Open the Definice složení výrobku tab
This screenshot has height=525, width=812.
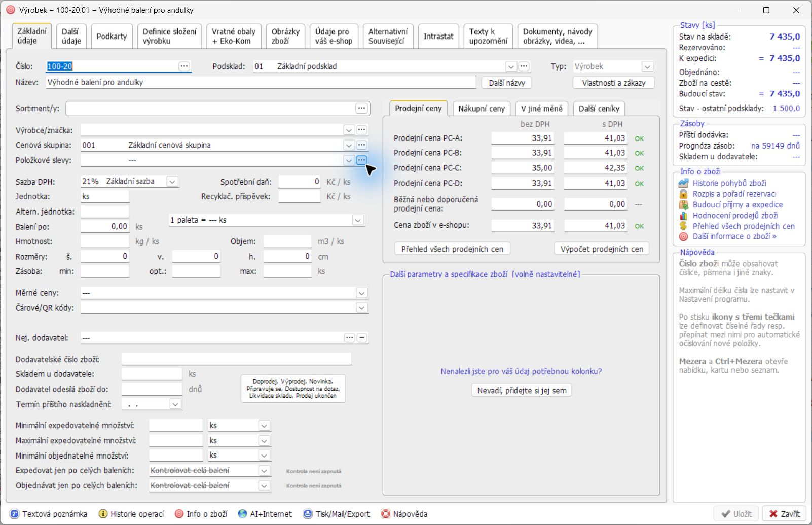point(170,36)
